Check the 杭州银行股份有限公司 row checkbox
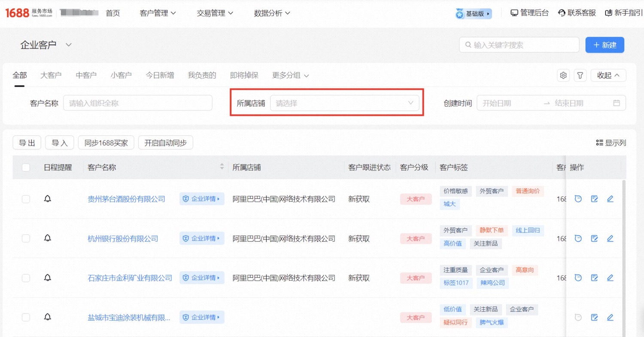This screenshot has width=644, height=337. coord(26,238)
